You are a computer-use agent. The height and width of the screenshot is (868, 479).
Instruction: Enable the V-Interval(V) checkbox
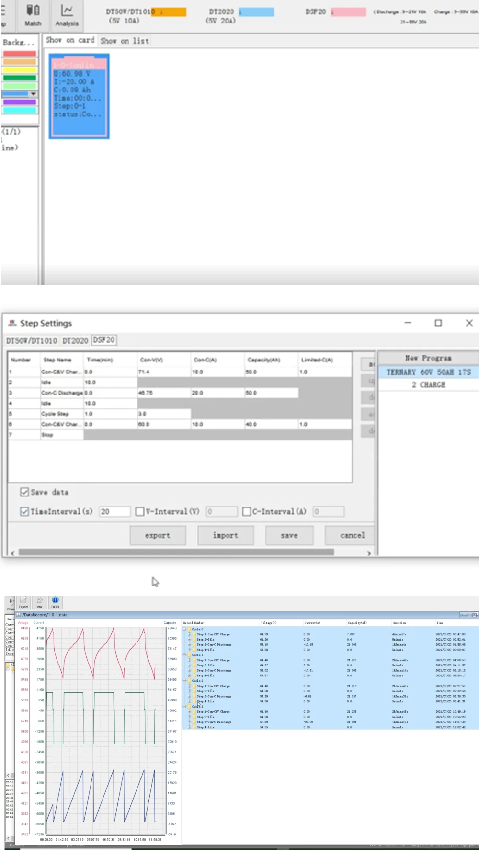140,511
